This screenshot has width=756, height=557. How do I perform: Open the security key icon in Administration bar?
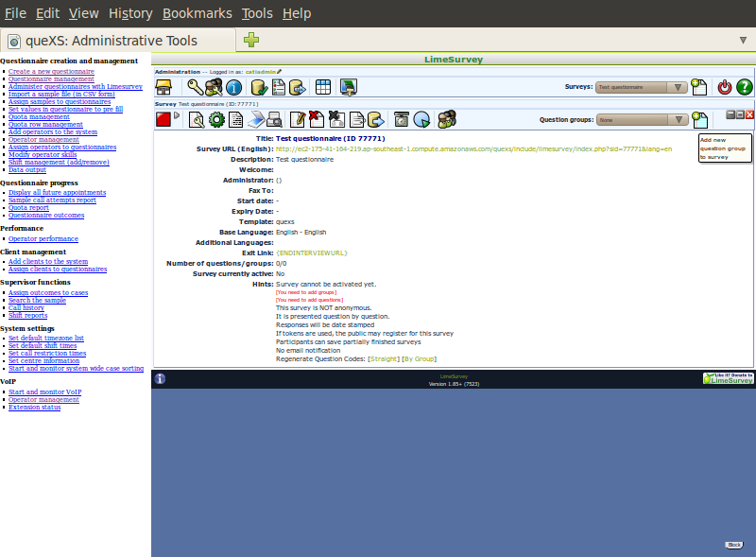click(x=196, y=87)
